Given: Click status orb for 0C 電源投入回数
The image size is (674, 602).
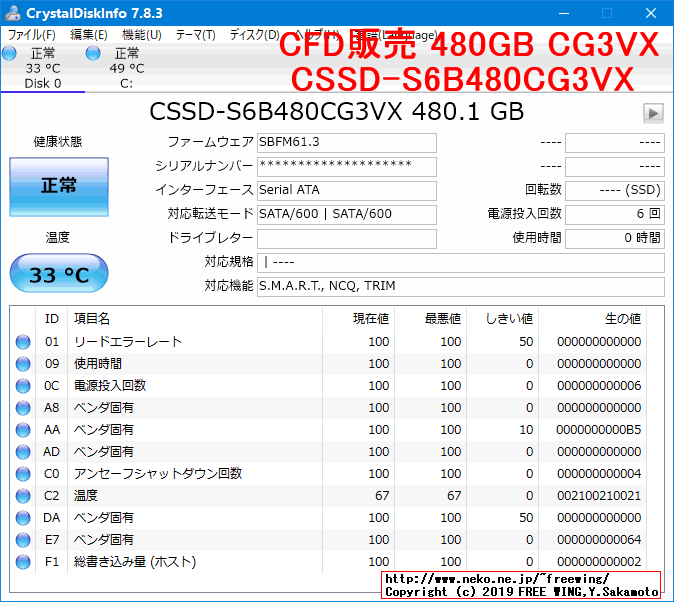Looking at the screenshot, I should coord(23,386).
